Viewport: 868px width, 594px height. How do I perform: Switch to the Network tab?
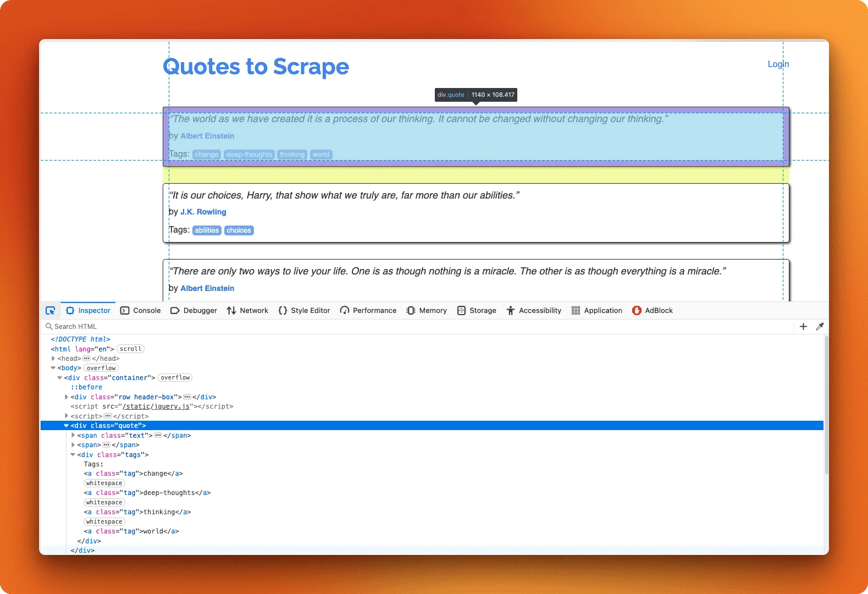coord(247,311)
